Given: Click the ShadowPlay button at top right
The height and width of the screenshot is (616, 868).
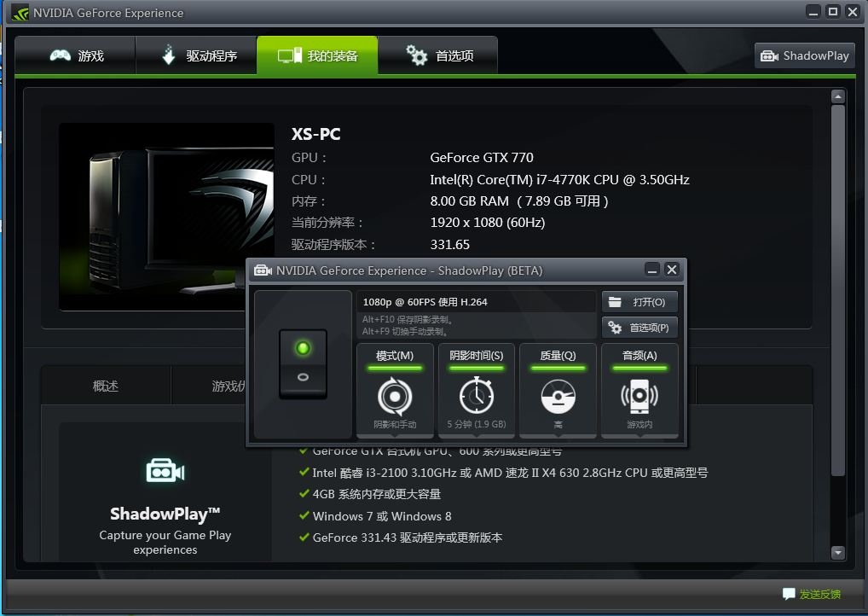Looking at the screenshot, I should 805,55.
